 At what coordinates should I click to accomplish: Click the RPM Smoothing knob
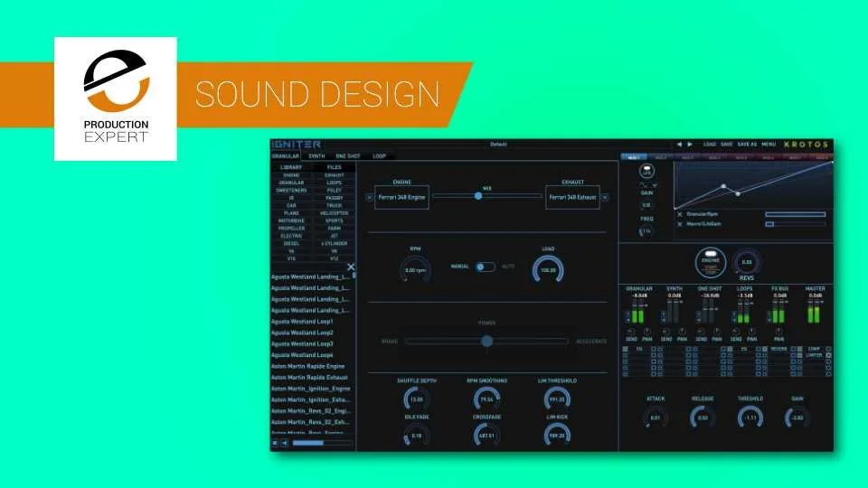(486, 399)
